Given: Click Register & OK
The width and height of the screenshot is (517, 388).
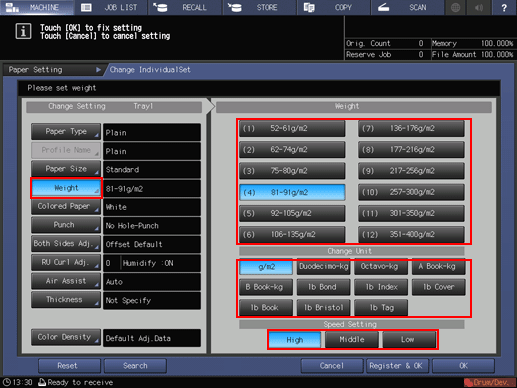Looking at the screenshot, I should (397, 366).
